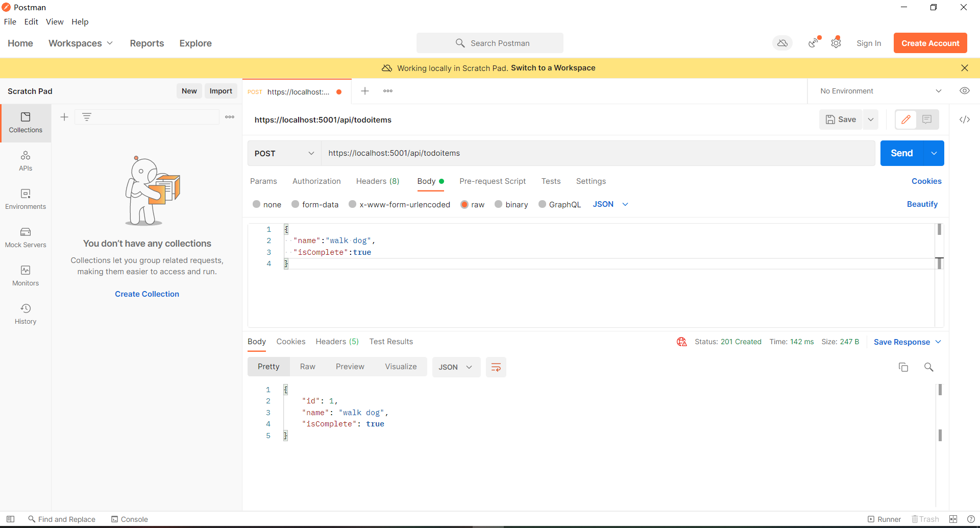Open the response JSON format dropdown

pos(456,367)
